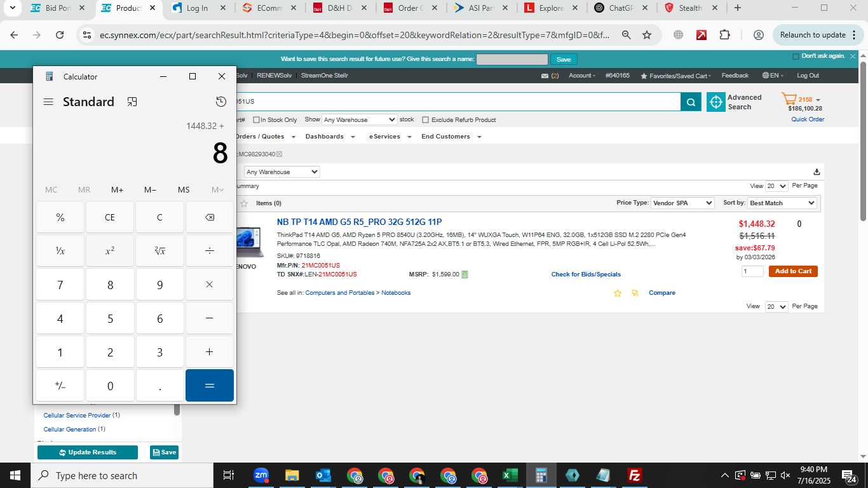
Task: Click the x squared key in Calculator
Action: [x=110, y=251]
